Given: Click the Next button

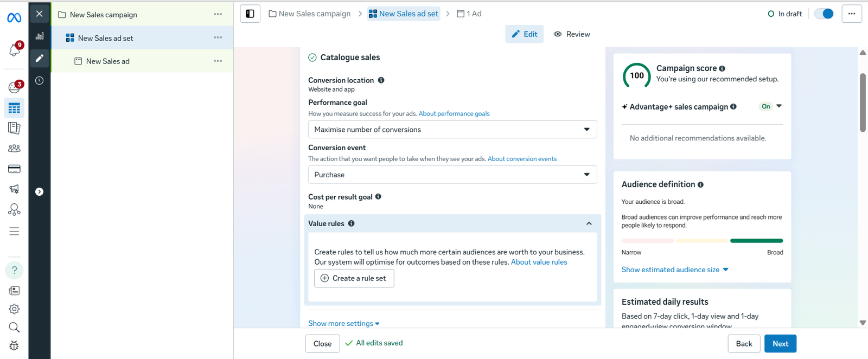Looking at the screenshot, I should click(780, 344).
